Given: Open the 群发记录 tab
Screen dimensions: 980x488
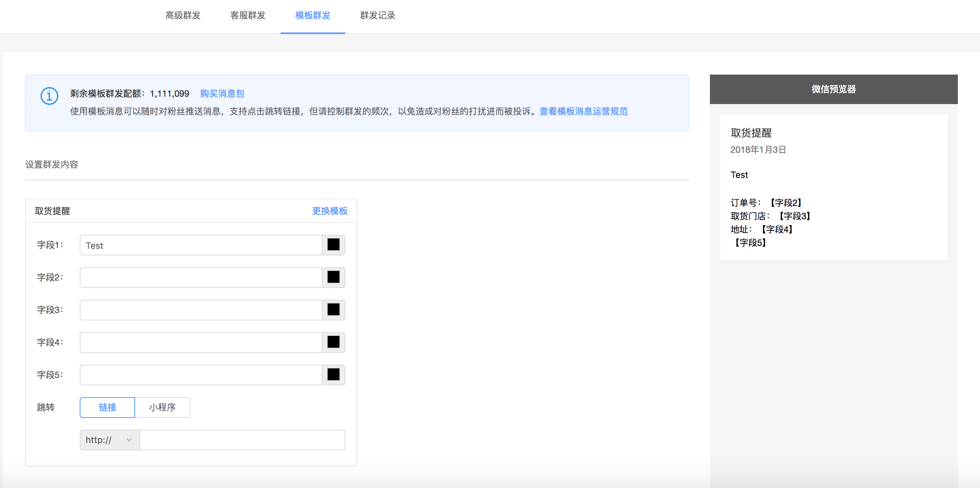Looking at the screenshot, I should [377, 16].
